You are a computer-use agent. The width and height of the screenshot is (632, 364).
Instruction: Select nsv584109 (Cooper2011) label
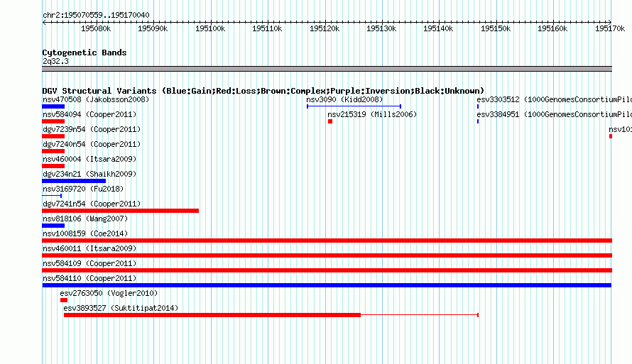click(89, 263)
